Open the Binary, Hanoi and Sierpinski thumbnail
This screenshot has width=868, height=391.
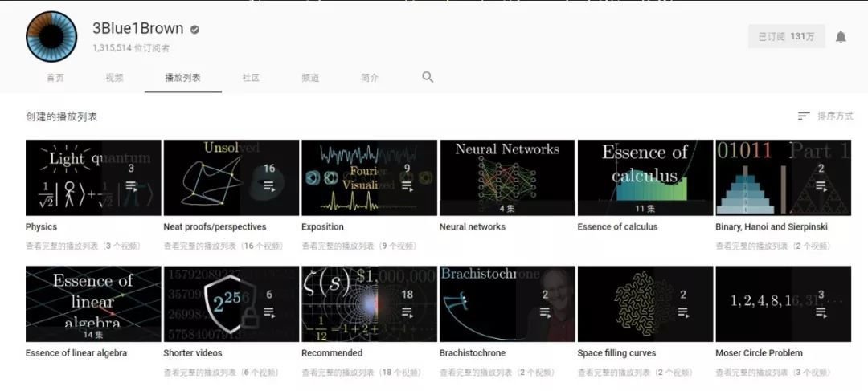(x=784, y=177)
